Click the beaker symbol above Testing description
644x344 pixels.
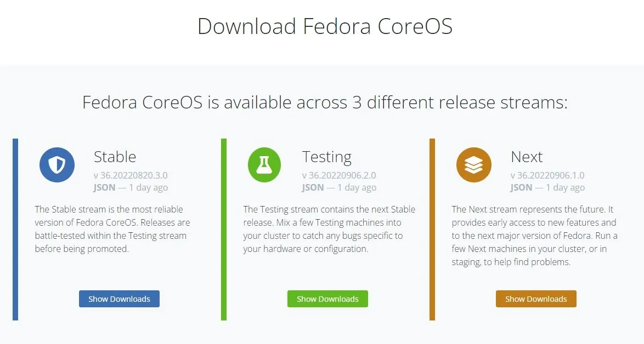click(x=265, y=164)
